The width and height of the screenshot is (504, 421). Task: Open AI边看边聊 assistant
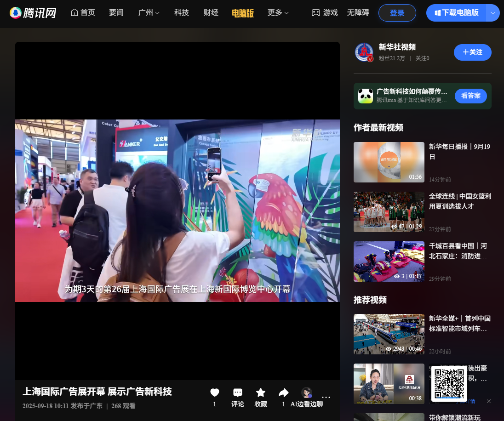point(307,398)
